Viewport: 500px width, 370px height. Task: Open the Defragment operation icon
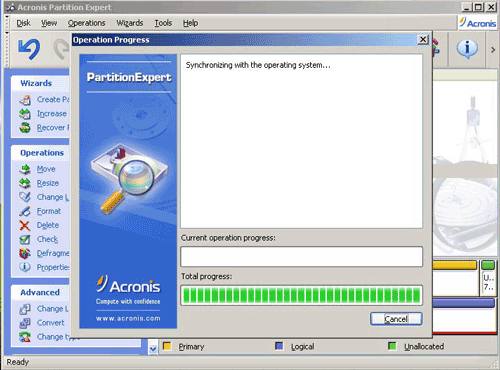click(x=25, y=253)
